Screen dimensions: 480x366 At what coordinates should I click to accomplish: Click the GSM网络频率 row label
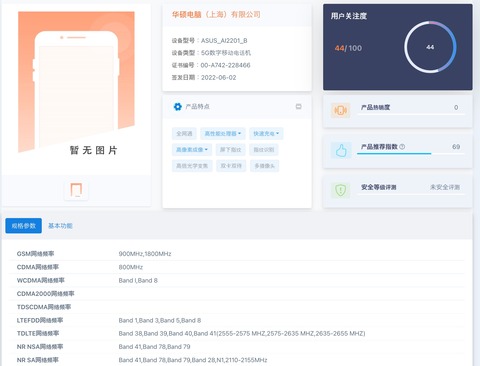[x=35, y=254]
